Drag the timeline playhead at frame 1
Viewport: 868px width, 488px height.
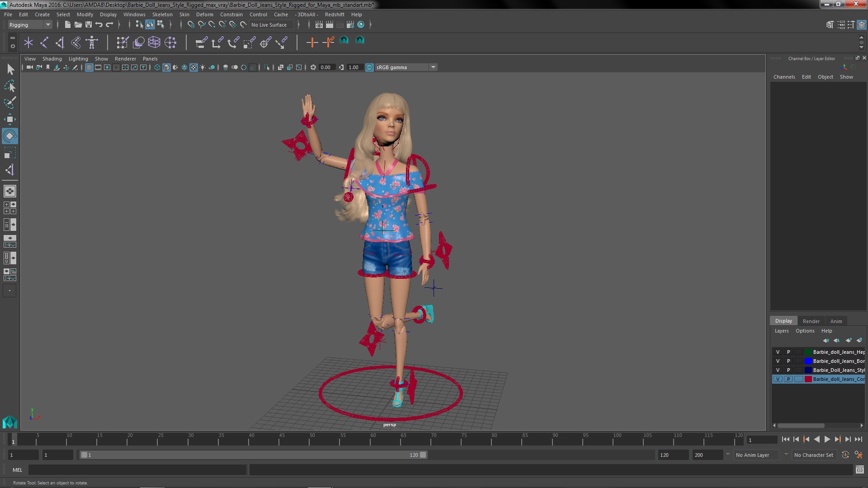tap(13, 439)
